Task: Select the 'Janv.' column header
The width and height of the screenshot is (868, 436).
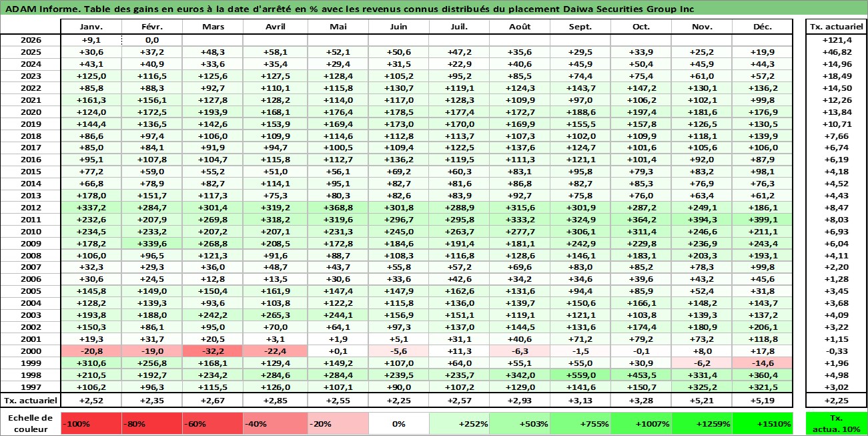Action: [x=91, y=27]
